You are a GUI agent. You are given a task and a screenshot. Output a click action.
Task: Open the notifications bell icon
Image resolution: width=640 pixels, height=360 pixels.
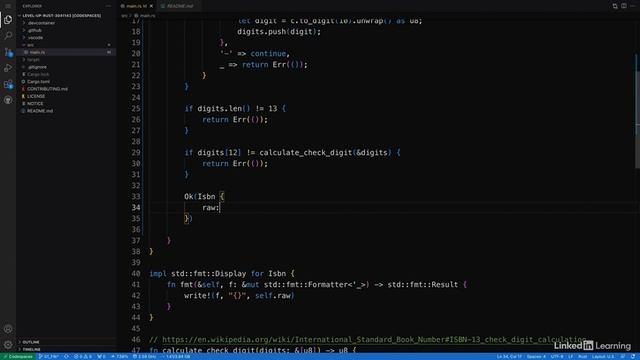pyautogui.click(x=633, y=357)
